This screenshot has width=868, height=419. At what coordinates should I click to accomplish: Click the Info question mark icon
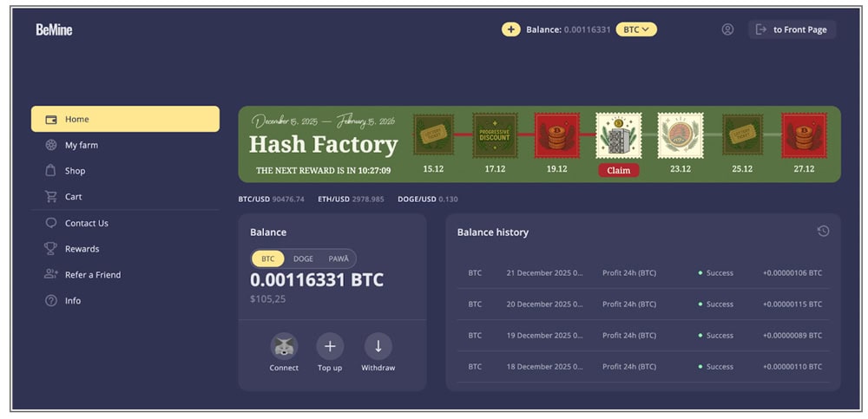(51, 300)
